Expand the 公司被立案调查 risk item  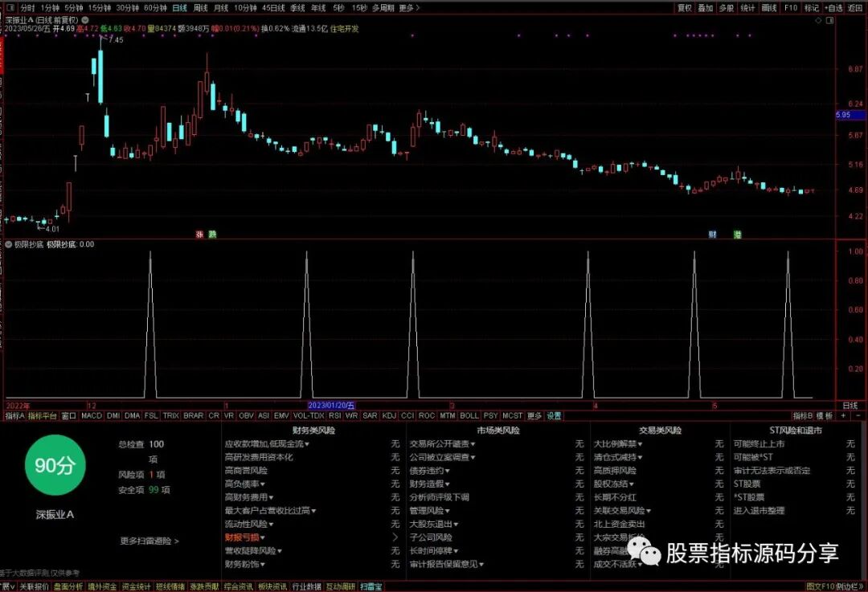click(442, 458)
